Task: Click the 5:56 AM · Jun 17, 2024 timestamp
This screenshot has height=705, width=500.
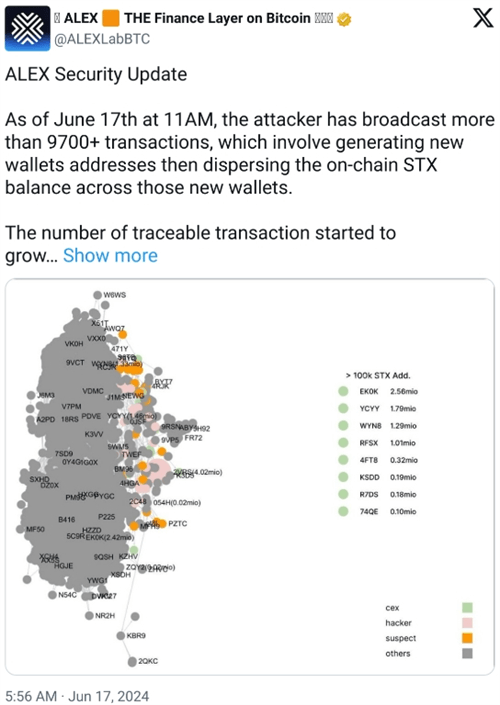Action: click(77, 696)
